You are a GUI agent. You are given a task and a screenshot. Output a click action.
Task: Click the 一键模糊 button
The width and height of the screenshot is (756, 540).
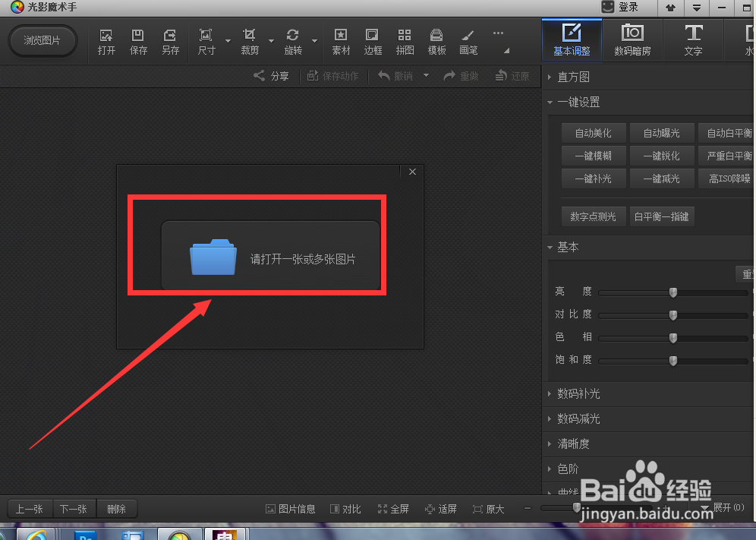click(594, 156)
